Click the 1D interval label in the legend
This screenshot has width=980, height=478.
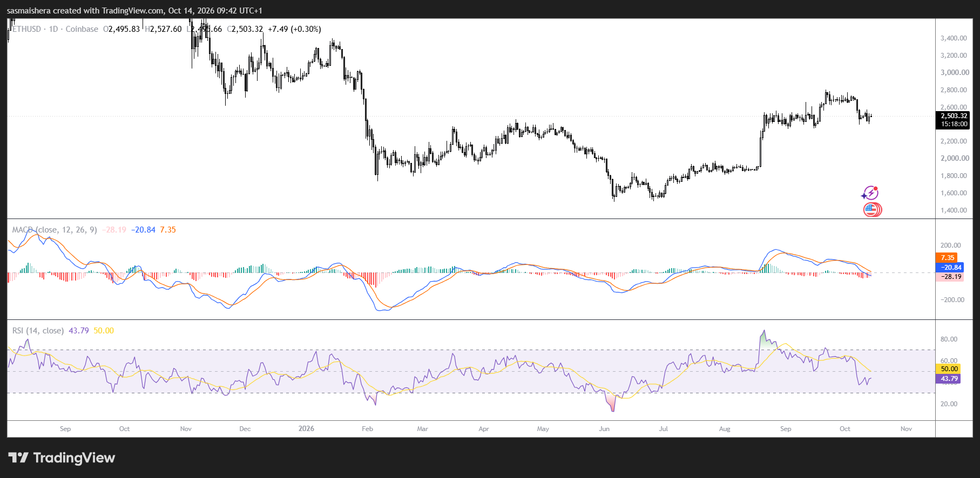click(53, 29)
